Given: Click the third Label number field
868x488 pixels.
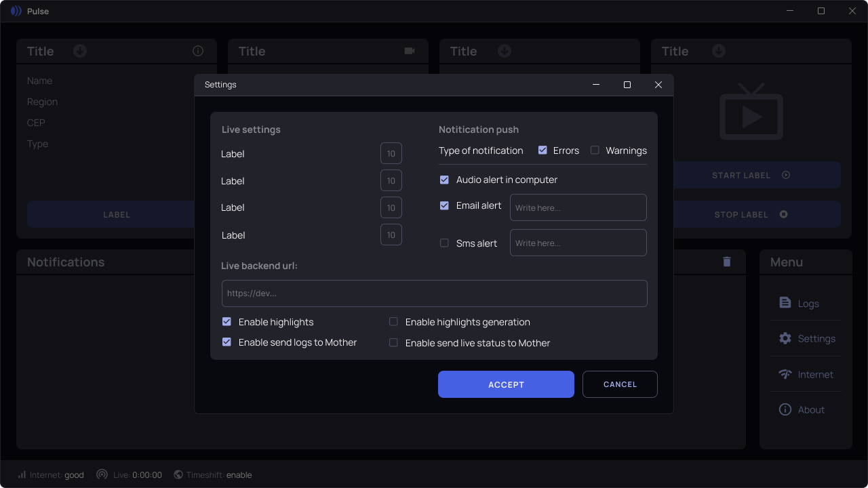Looking at the screenshot, I should coord(391,207).
